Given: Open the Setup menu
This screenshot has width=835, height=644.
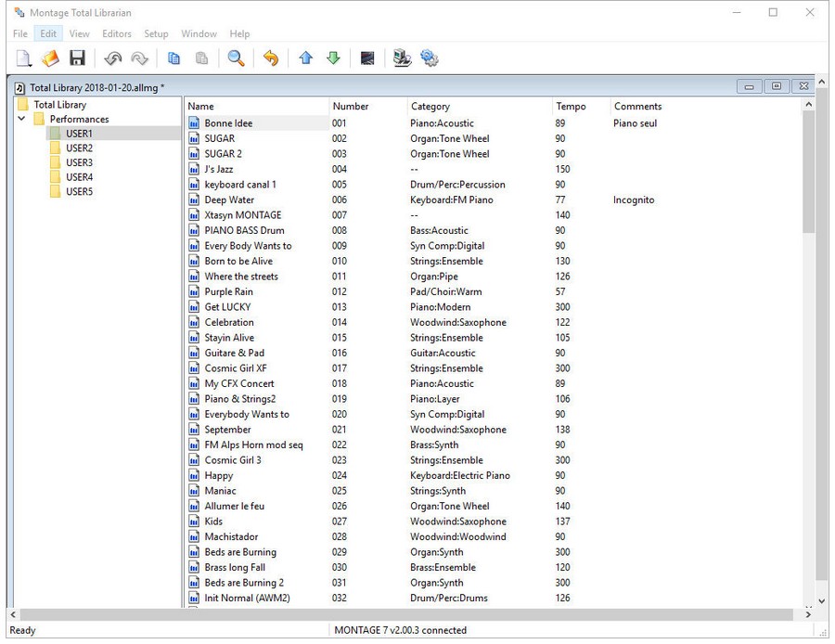Looking at the screenshot, I should point(156,34).
